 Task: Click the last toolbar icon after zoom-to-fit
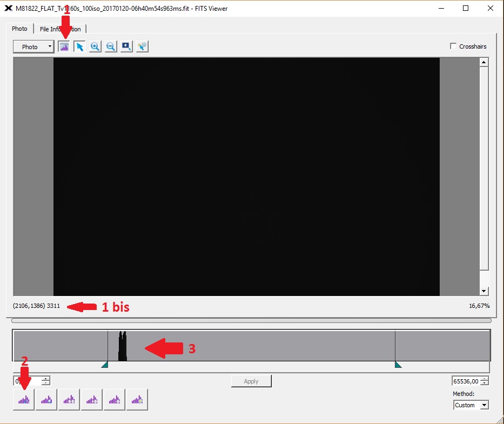point(142,46)
